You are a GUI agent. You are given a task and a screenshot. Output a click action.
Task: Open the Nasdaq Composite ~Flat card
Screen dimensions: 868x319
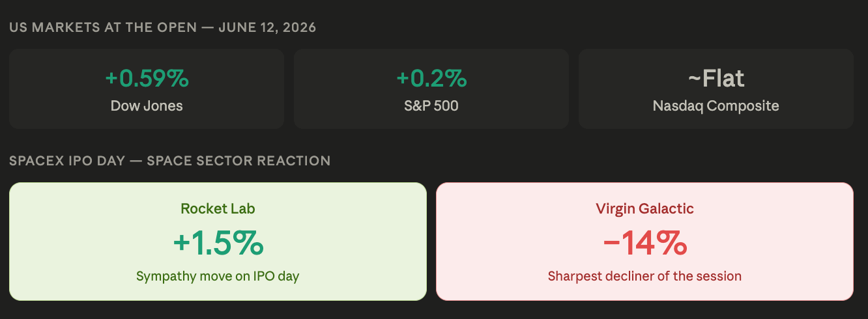pos(716,89)
